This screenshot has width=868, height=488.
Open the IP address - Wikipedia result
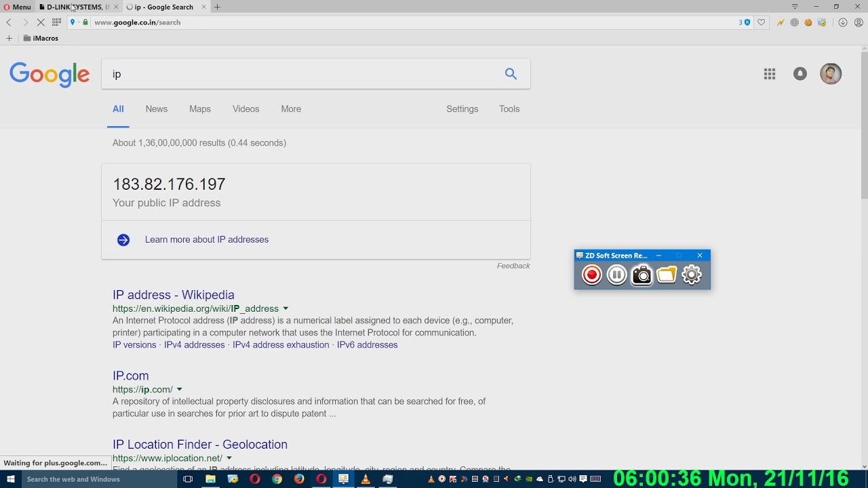pyautogui.click(x=174, y=295)
